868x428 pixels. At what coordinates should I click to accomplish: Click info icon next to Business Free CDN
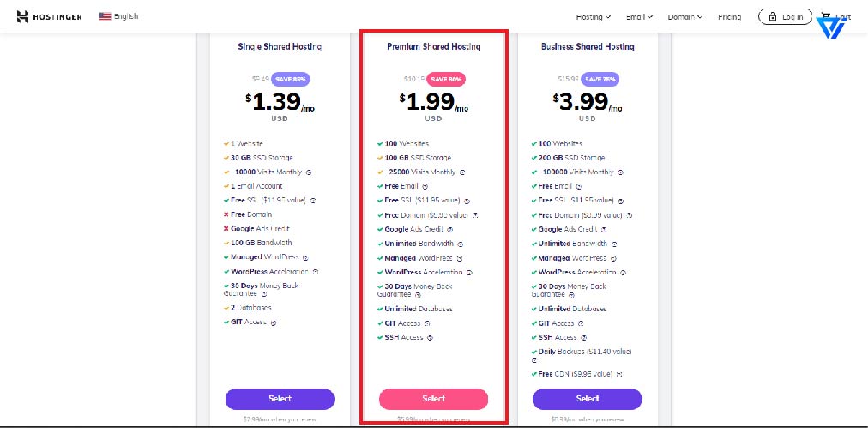[x=619, y=374]
